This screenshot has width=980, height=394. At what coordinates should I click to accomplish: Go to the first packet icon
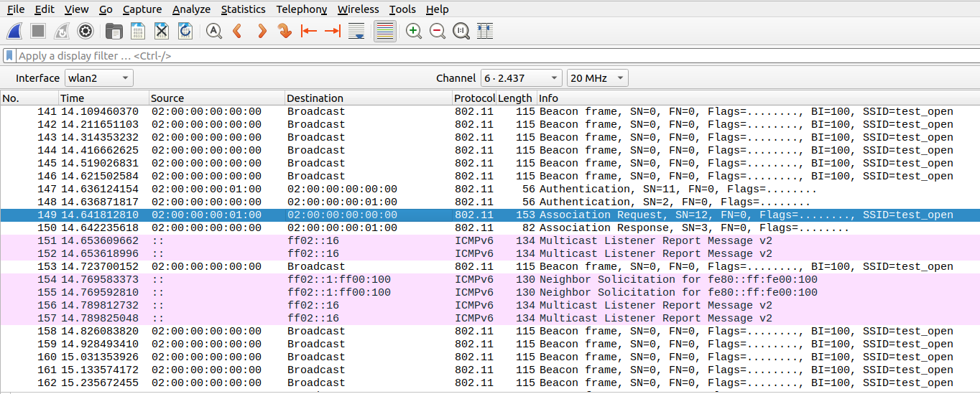(309, 31)
